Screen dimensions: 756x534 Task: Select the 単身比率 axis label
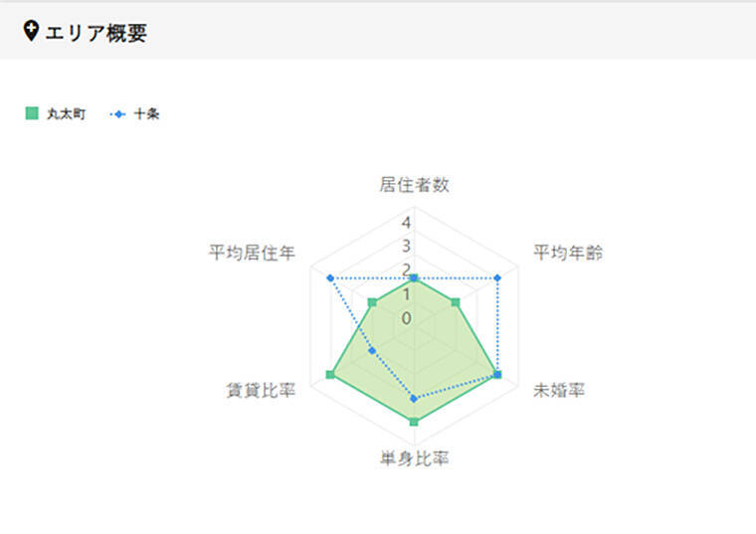414,458
